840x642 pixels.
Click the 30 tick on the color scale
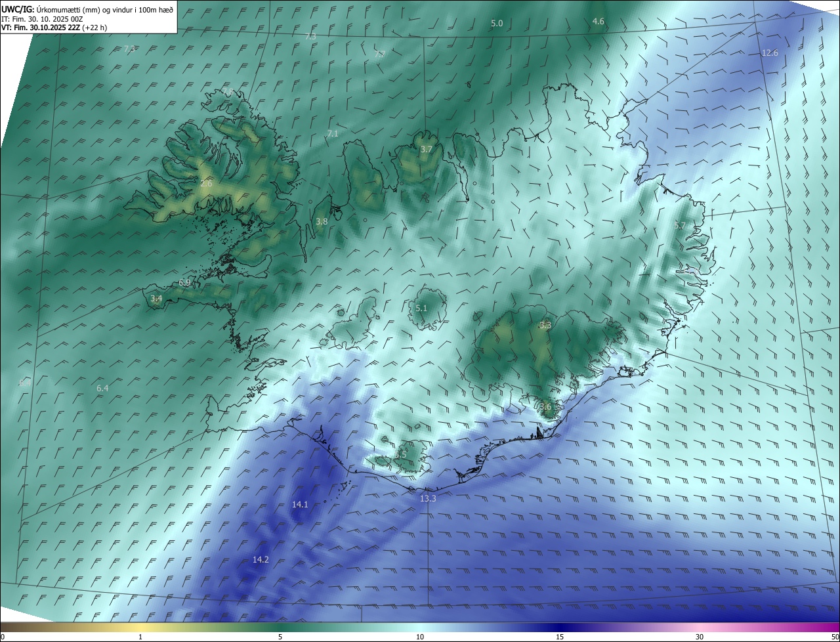[x=700, y=637]
